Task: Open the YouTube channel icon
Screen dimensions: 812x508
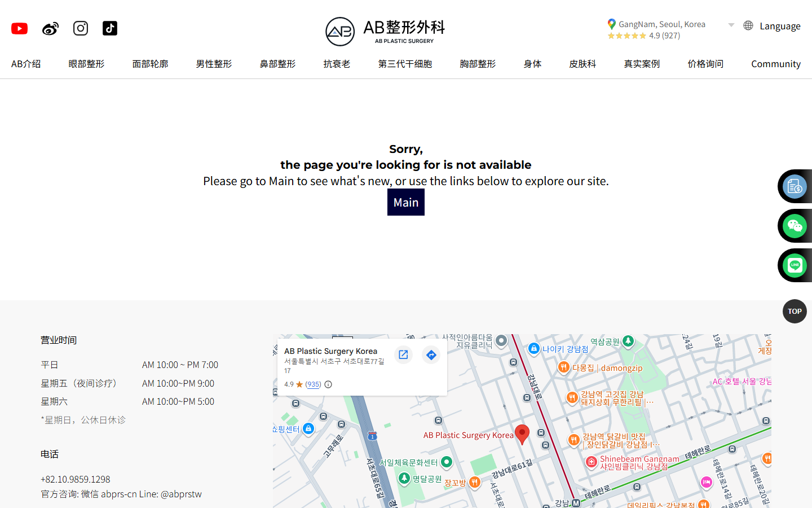Action: 20,28
